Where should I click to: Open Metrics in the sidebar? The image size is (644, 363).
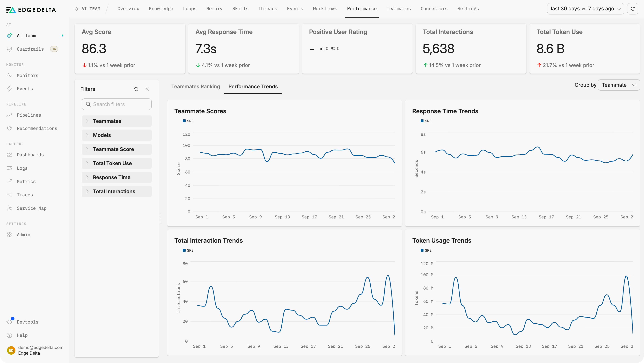(x=26, y=181)
